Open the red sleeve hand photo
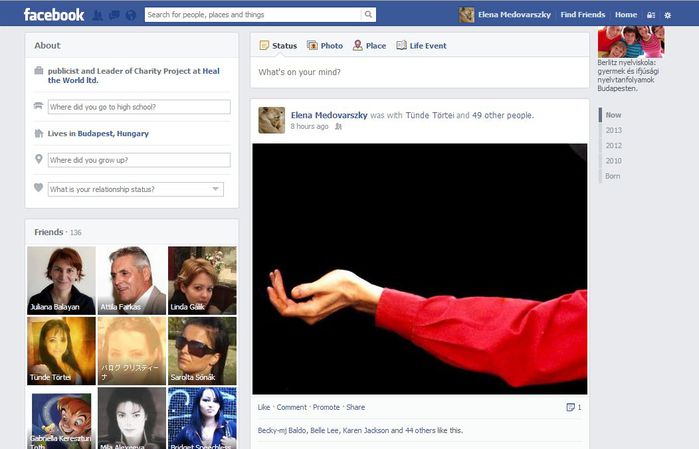 pyautogui.click(x=420, y=269)
